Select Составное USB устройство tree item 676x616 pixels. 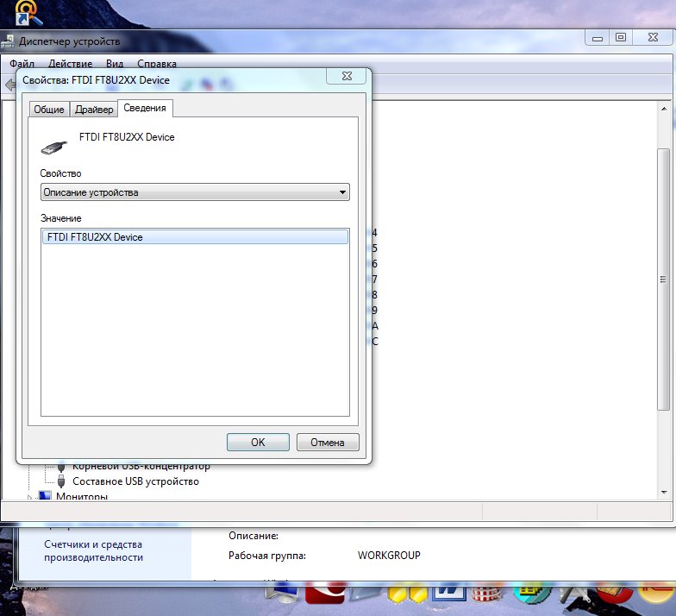[135, 481]
